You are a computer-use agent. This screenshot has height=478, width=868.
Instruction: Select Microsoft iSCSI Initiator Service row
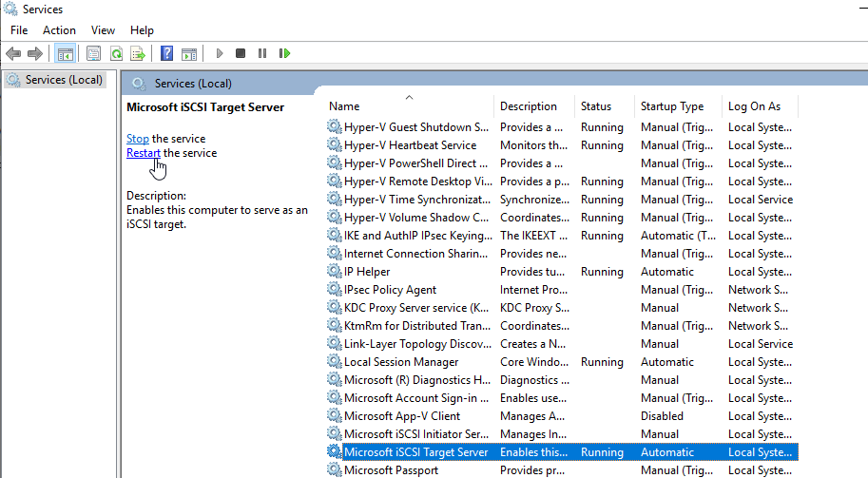pos(562,433)
